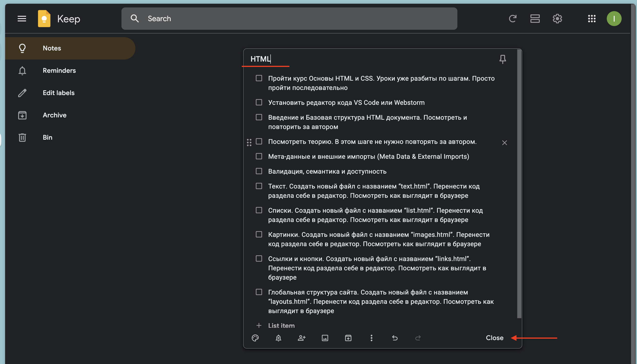The image size is (637, 364).
Task: Go to the Archive section
Action: (70, 115)
